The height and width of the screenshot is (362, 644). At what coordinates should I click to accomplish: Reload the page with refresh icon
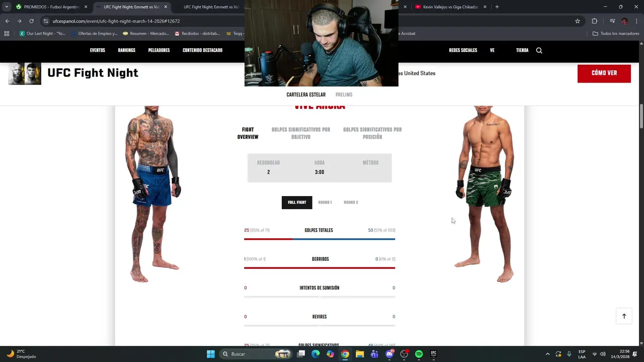click(31, 21)
